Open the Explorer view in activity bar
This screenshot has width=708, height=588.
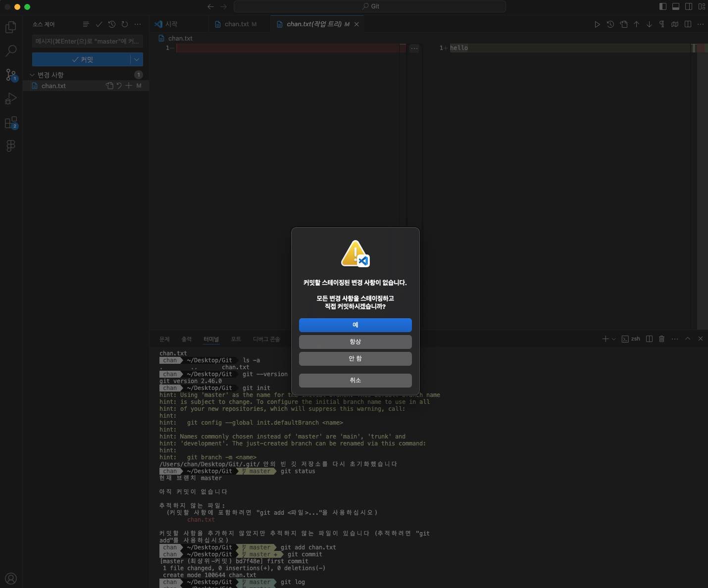click(11, 27)
